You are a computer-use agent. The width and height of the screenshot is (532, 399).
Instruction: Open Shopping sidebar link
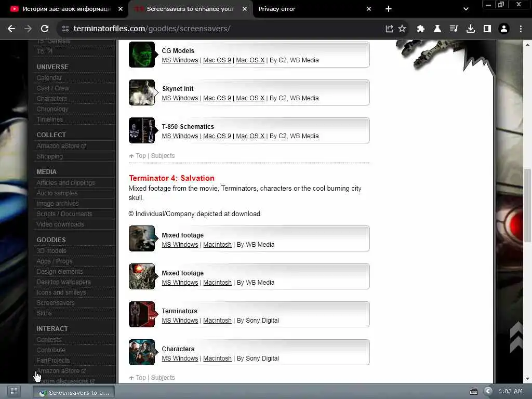click(x=49, y=156)
